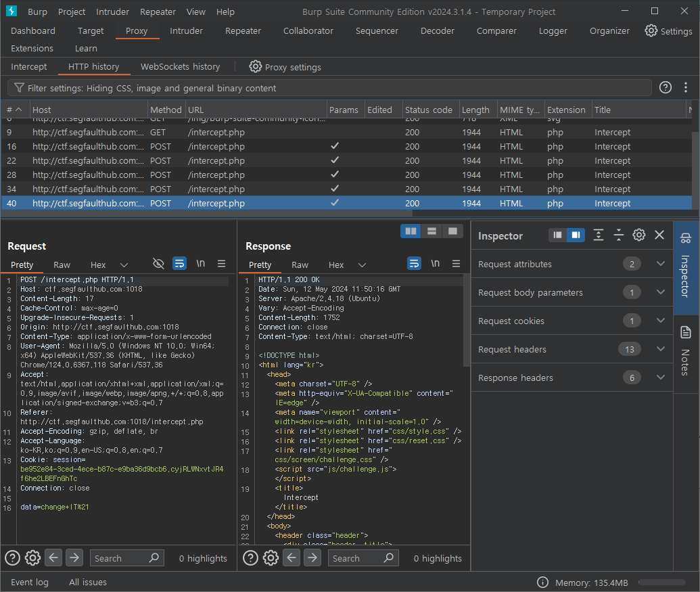Open the Repeater tab
Image resolution: width=700 pixels, height=592 pixels.
(x=243, y=31)
